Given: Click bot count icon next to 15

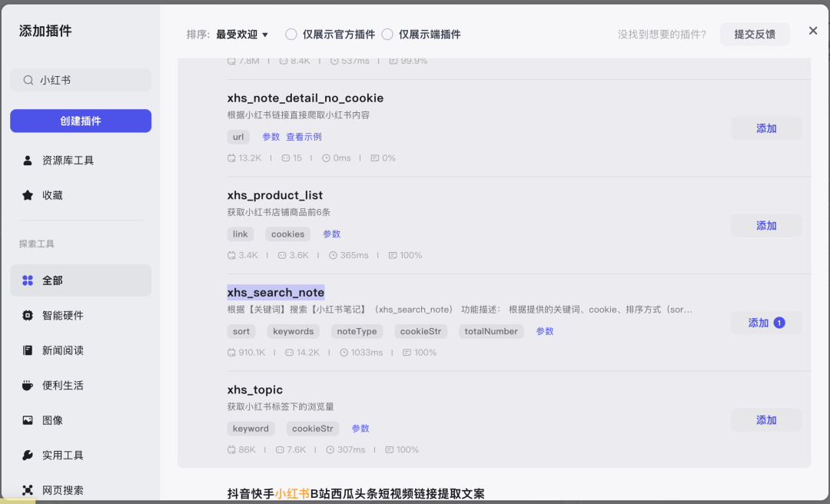Looking at the screenshot, I should (x=286, y=157).
